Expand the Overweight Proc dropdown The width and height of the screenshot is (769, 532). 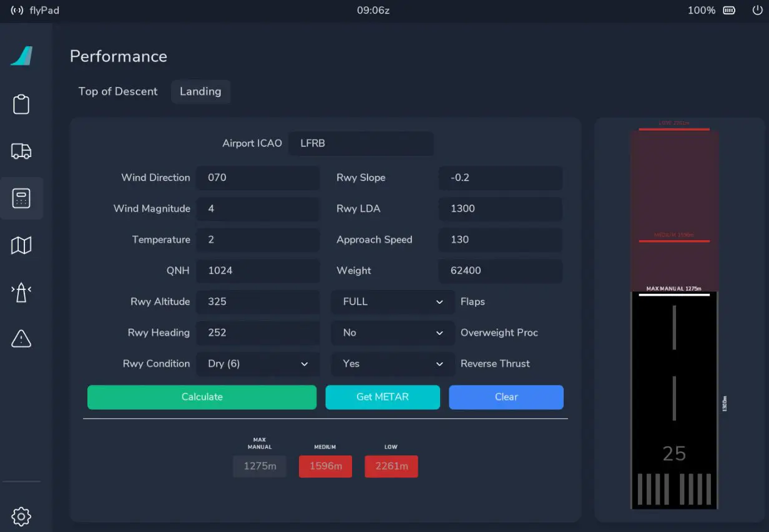click(x=393, y=333)
